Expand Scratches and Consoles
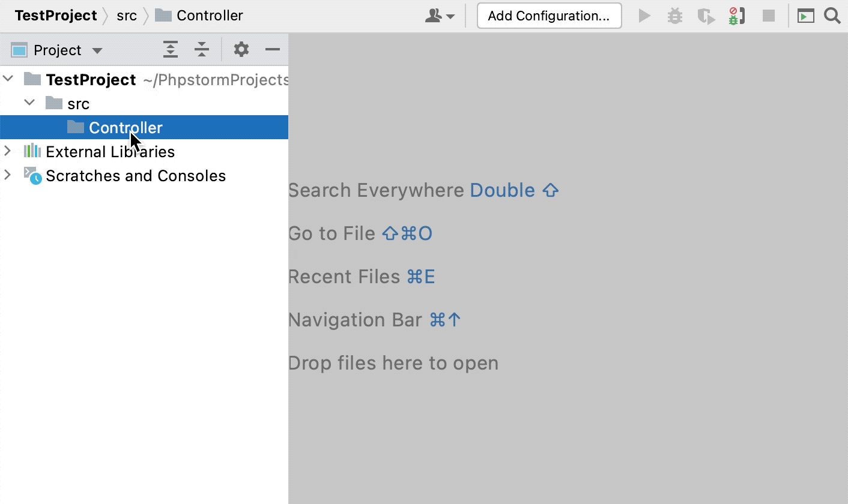 tap(8, 175)
